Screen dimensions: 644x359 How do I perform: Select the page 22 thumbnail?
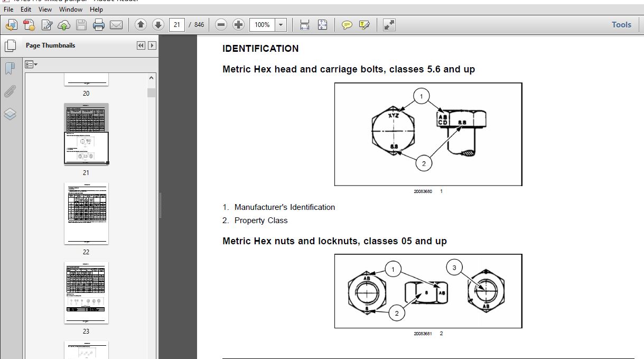(x=86, y=214)
